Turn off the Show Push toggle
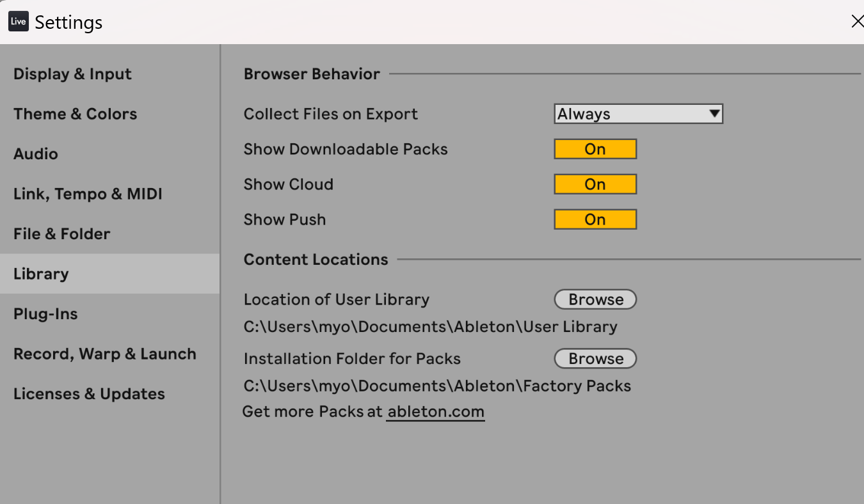The image size is (864, 504). (x=595, y=219)
